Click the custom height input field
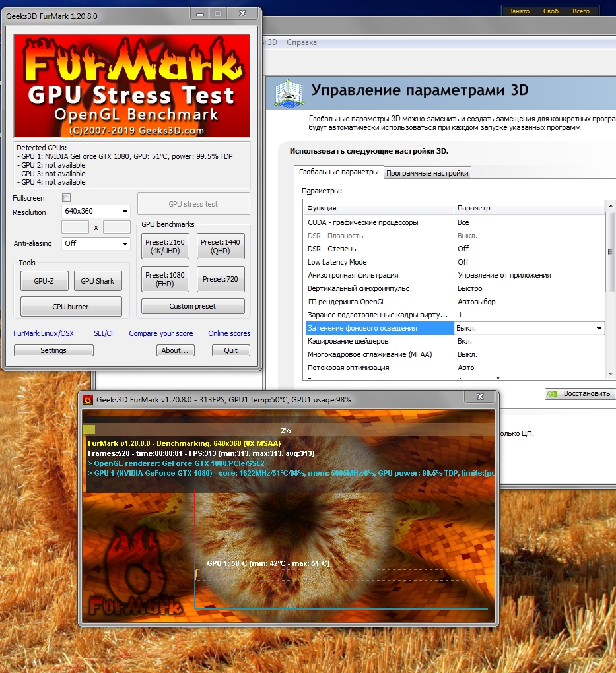This screenshot has width=616, height=673. (x=117, y=227)
